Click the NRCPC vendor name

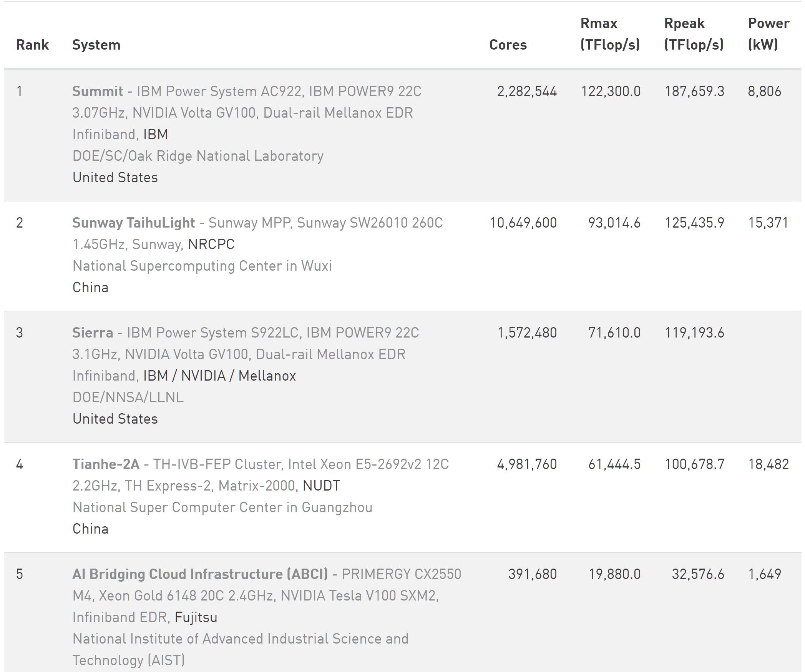click(211, 245)
